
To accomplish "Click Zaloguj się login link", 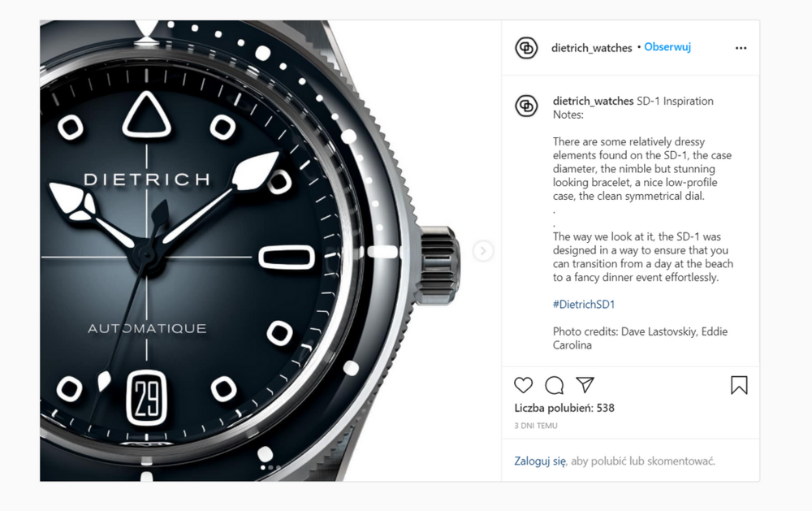I will [540, 461].
